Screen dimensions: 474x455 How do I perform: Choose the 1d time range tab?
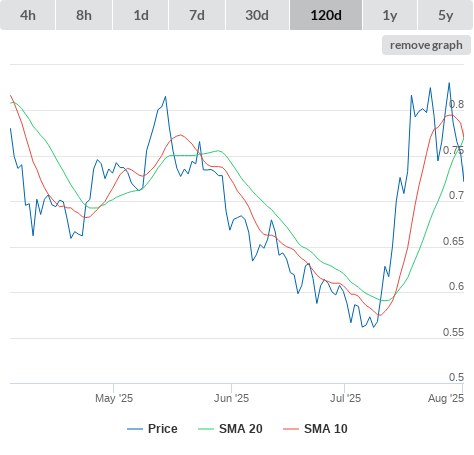(141, 15)
